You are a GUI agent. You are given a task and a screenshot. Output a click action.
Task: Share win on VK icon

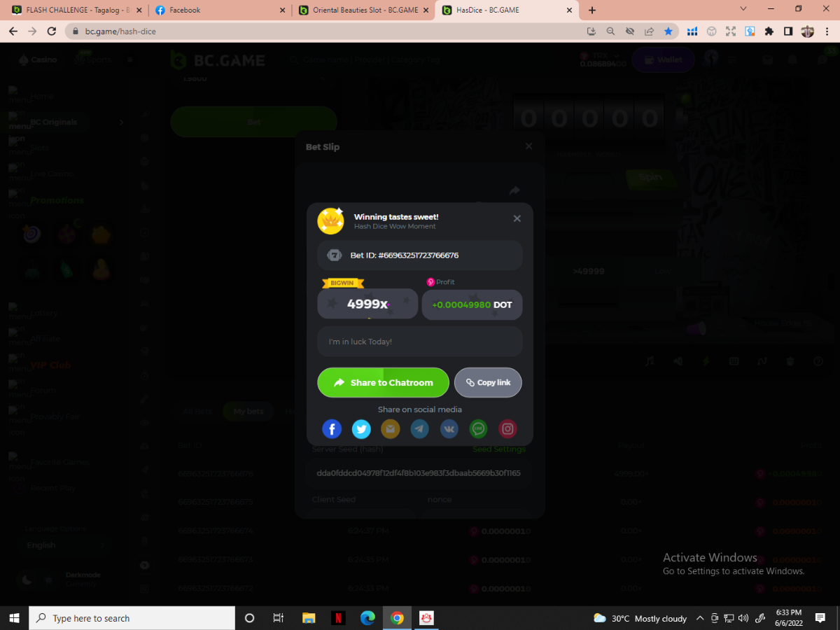[x=449, y=429]
